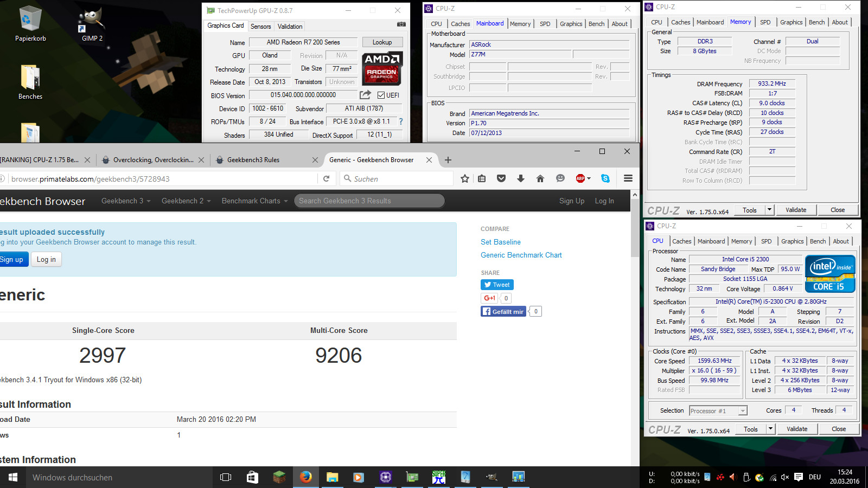The image size is (868, 488).
Task: Click the Suchen search box in Firefox
Action: point(396,178)
